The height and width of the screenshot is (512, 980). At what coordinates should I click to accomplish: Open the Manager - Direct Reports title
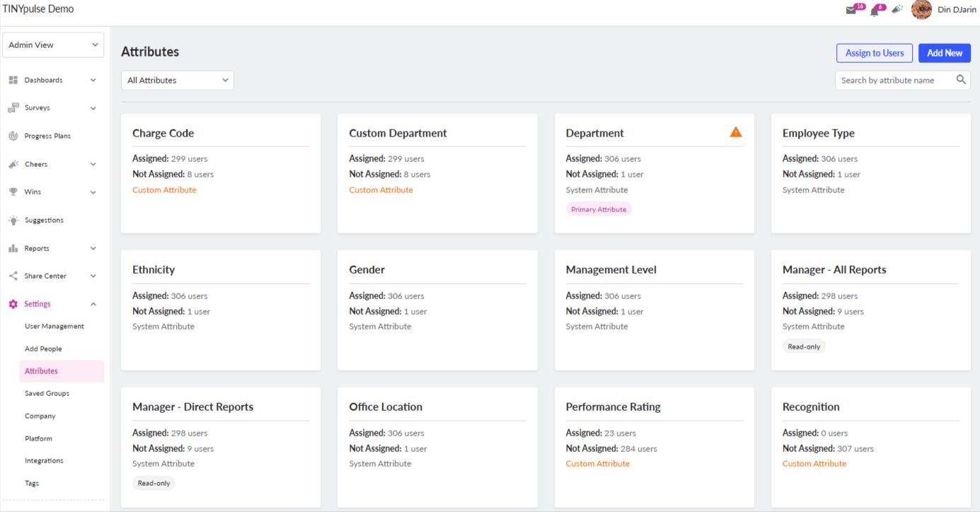point(192,407)
